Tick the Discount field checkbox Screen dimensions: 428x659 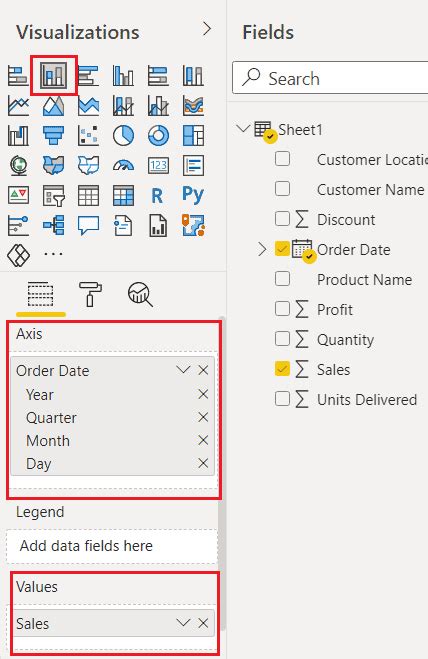pyautogui.click(x=282, y=219)
